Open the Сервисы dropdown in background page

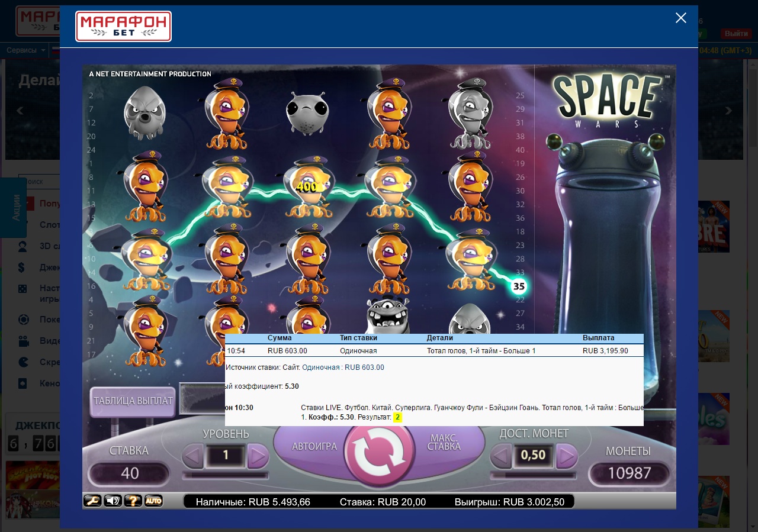point(26,50)
